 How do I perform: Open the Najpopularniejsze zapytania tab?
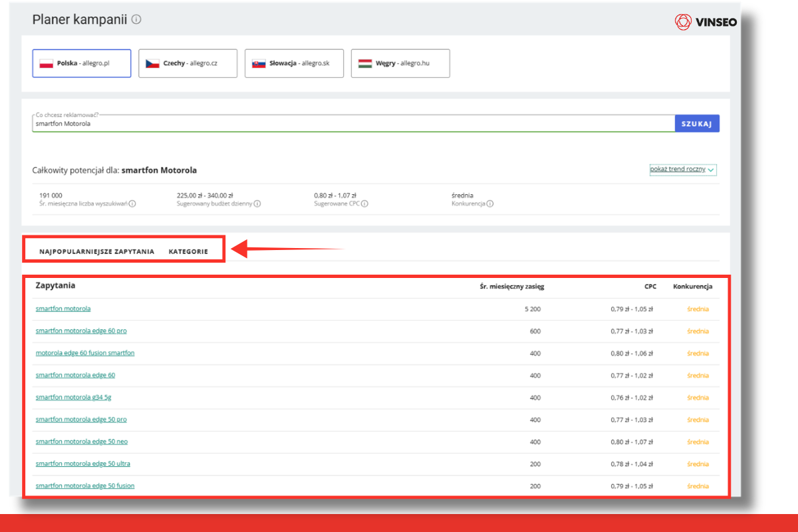pyautogui.click(x=97, y=251)
